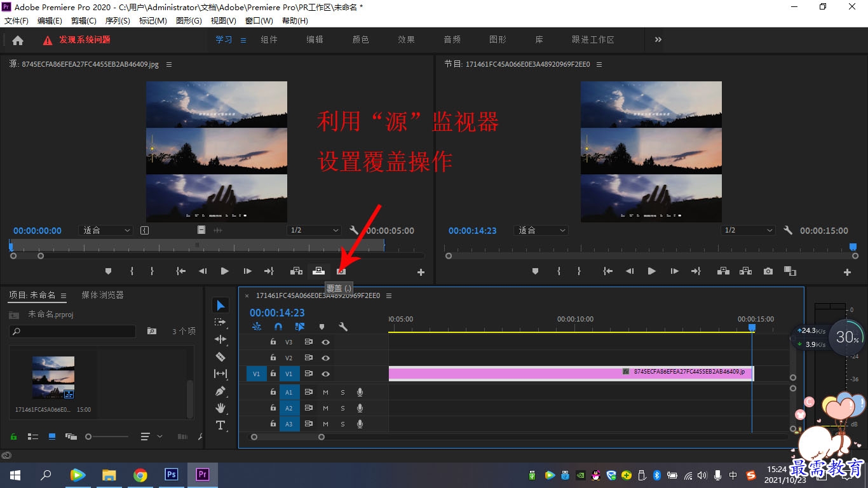
Task: Mute audio track A1
Action: click(x=325, y=391)
